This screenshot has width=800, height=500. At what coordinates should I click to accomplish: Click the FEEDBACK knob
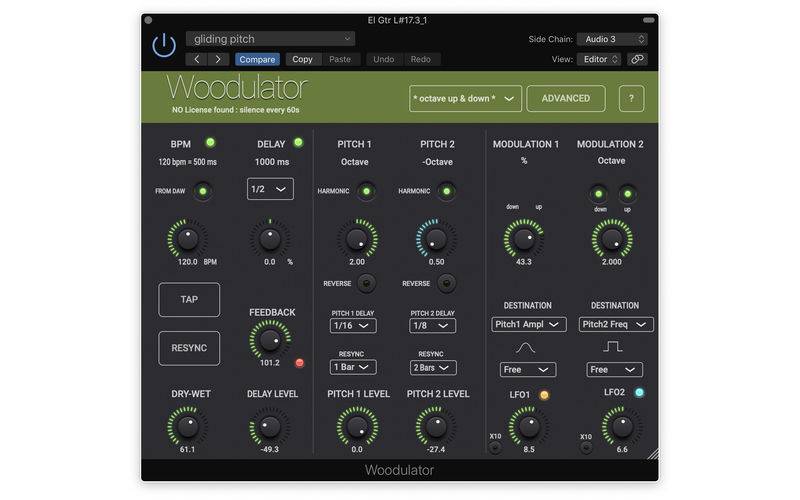point(270,340)
